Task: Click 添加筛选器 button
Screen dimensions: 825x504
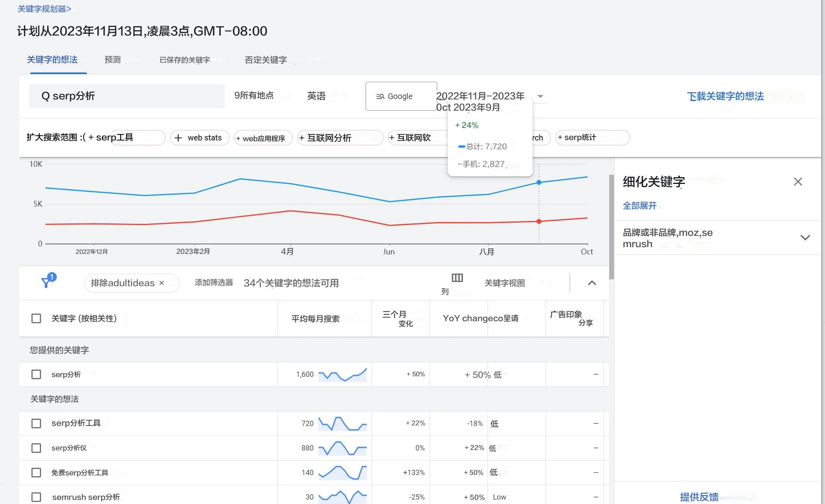Action: [x=214, y=283]
